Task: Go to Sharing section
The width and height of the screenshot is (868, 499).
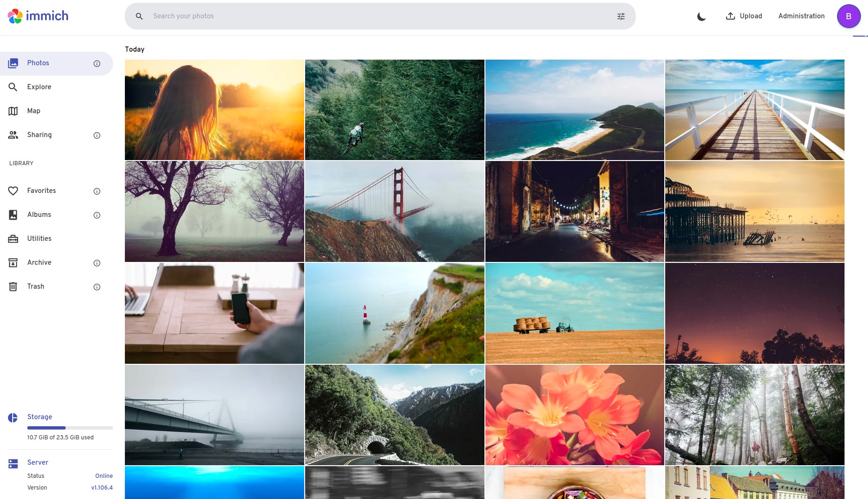Action: [56, 135]
